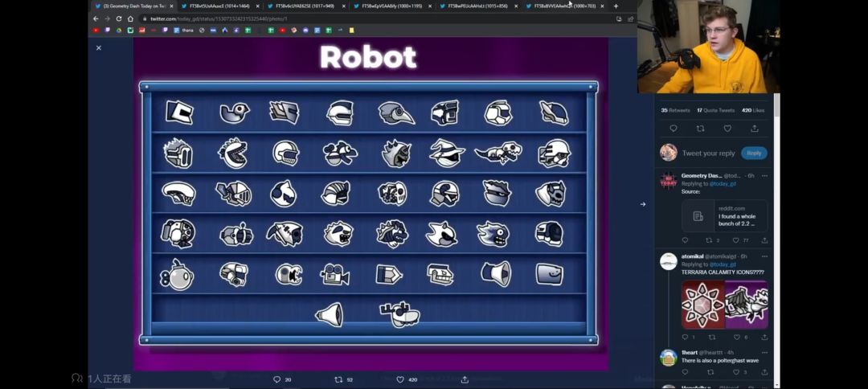Go to the next photo arrow
This screenshot has height=389, width=868.
pyautogui.click(x=642, y=204)
